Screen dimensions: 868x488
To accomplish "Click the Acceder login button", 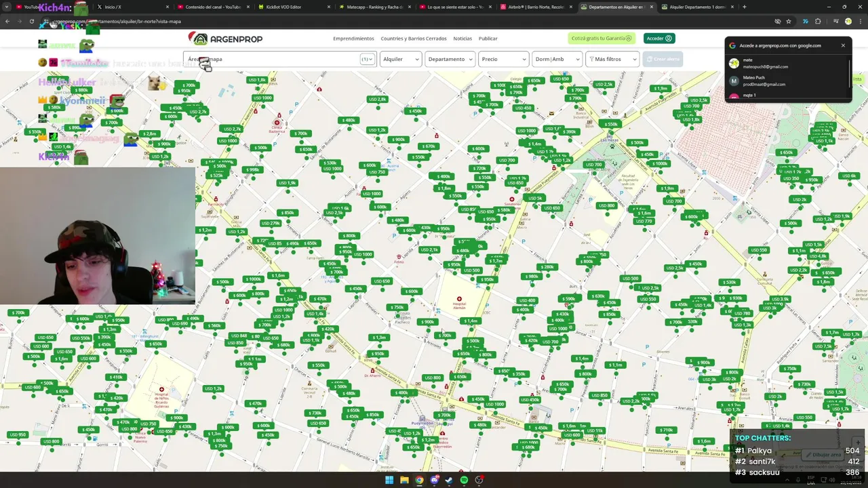I will coord(658,39).
